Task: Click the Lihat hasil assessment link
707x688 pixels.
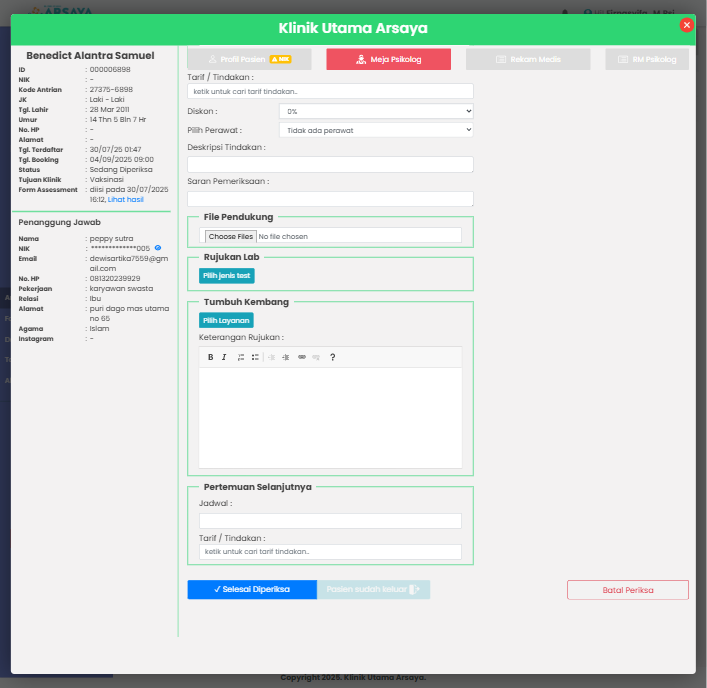Action: [126, 199]
